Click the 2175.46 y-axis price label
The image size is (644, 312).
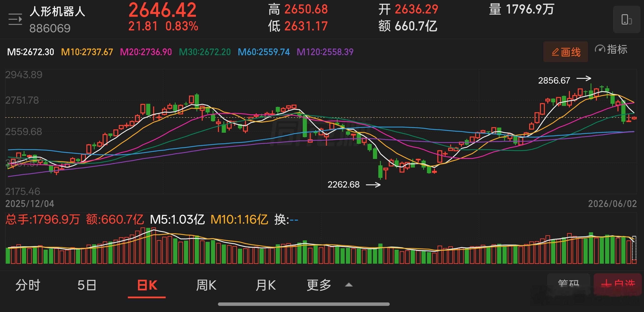[x=23, y=192]
